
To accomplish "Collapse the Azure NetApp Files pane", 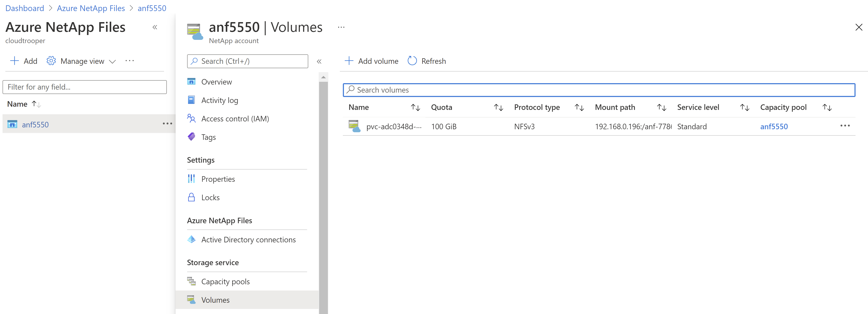I will tap(155, 27).
